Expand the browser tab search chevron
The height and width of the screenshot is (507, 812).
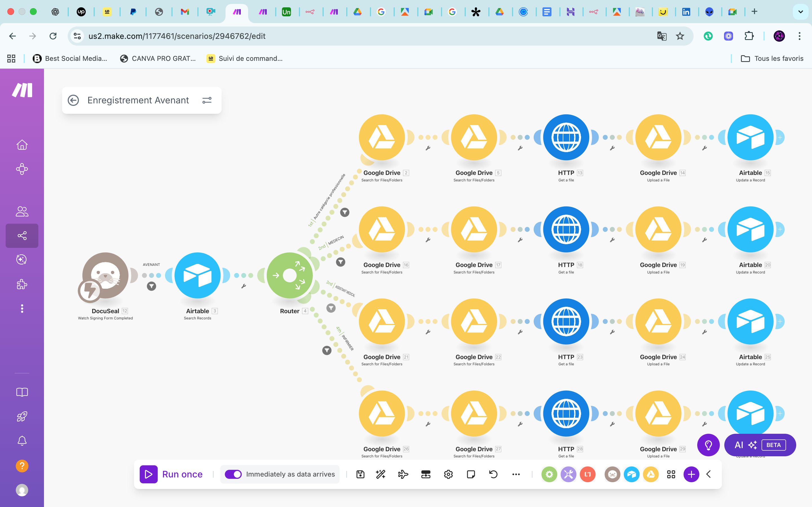point(801,12)
